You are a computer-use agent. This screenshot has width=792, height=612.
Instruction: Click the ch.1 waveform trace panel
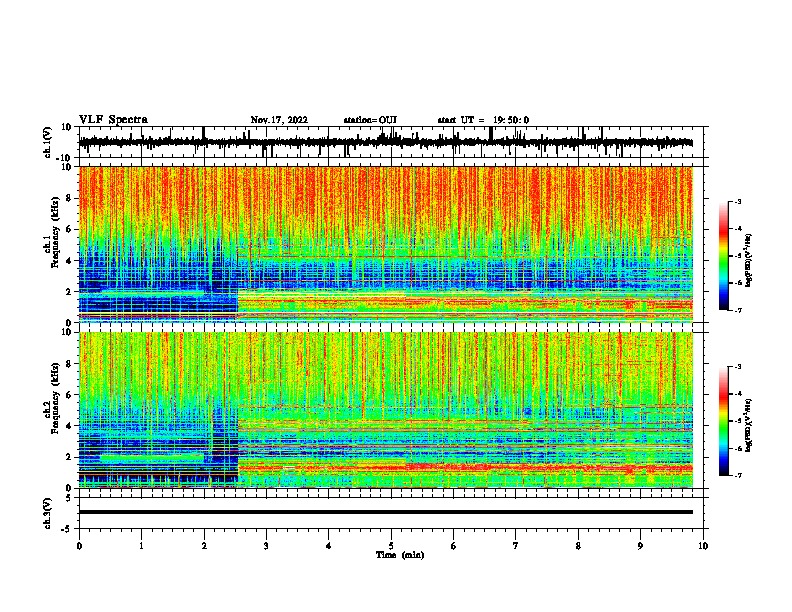[x=391, y=142]
